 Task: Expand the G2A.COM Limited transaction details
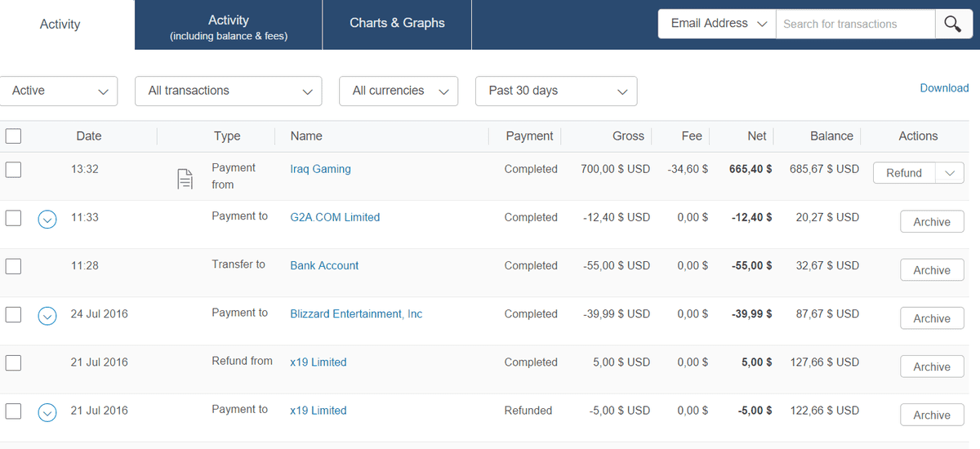[x=47, y=219]
